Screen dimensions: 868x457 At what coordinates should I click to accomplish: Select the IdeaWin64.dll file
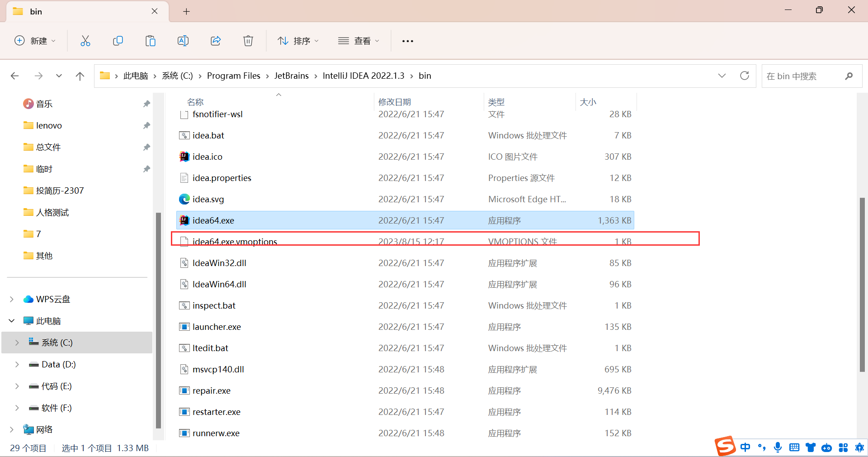tap(405, 284)
